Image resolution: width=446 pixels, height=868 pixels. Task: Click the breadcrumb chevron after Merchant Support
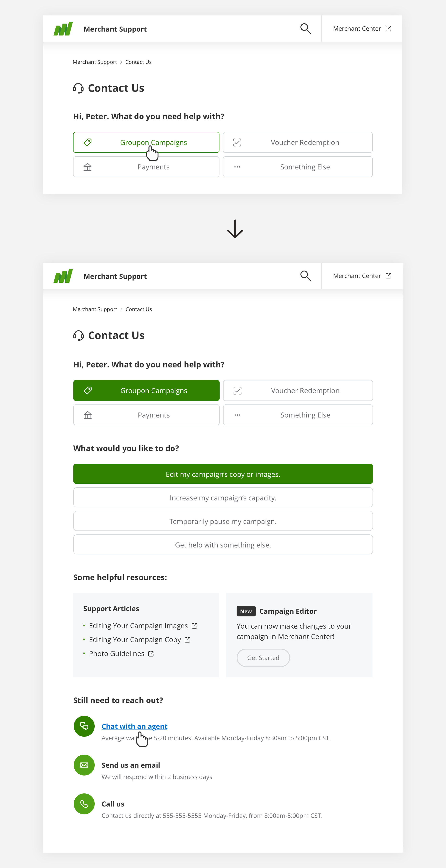click(x=122, y=62)
